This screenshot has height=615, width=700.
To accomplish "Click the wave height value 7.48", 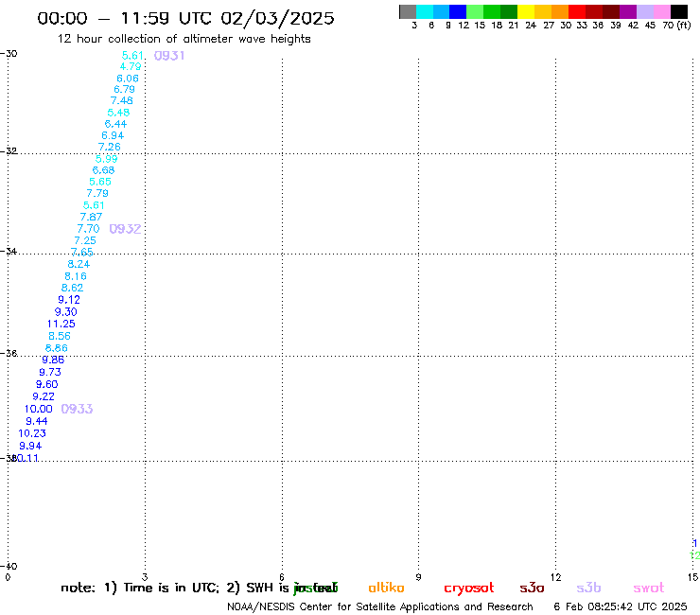I will point(122,100).
